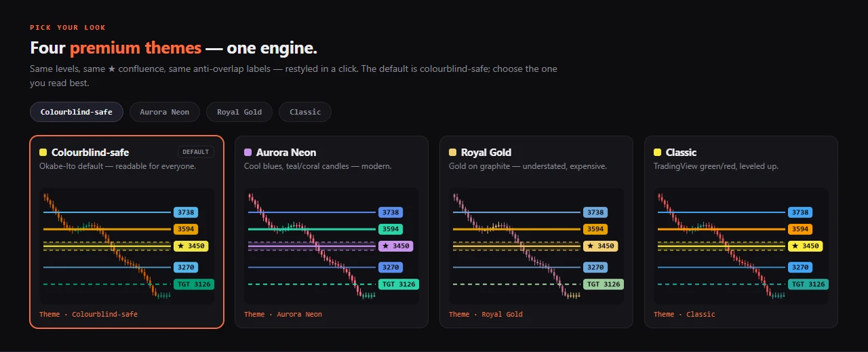The height and width of the screenshot is (352, 868).
Task: Click the TGT 3126 label in the Royal Gold chart
Action: pyautogui.click(x=604, y=284)
